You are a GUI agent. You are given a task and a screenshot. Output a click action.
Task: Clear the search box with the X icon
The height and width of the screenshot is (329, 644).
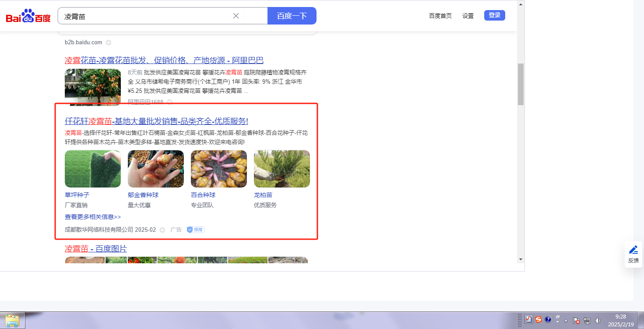236,16
